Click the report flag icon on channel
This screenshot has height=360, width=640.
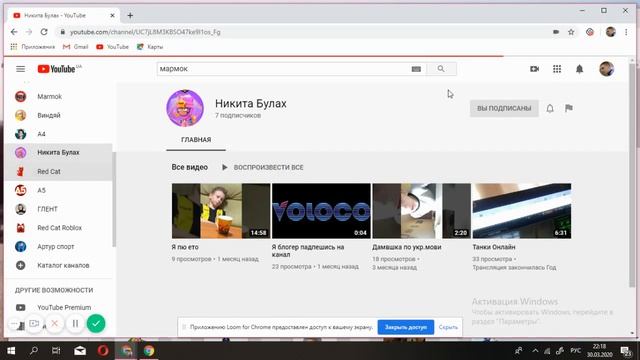569,108
